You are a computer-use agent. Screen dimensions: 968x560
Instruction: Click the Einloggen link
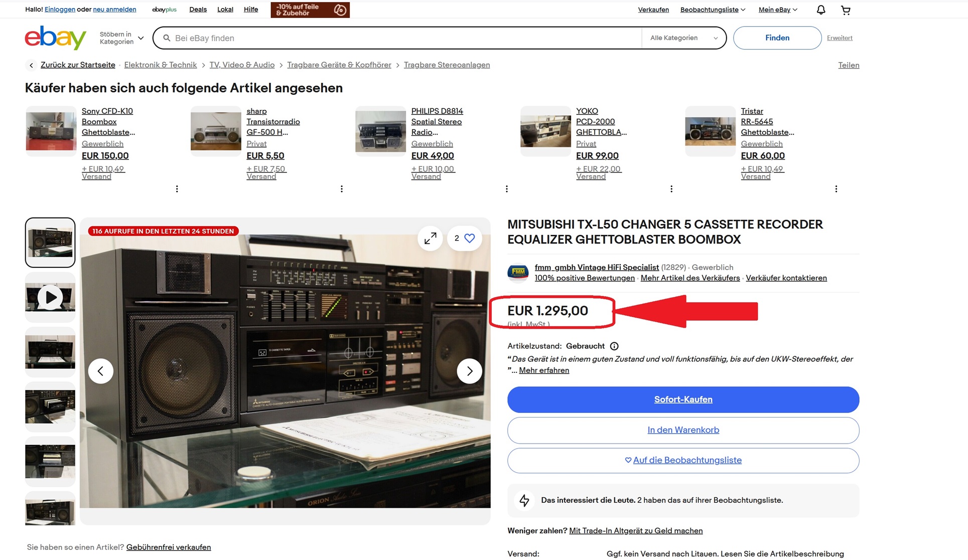click(60, 10)
